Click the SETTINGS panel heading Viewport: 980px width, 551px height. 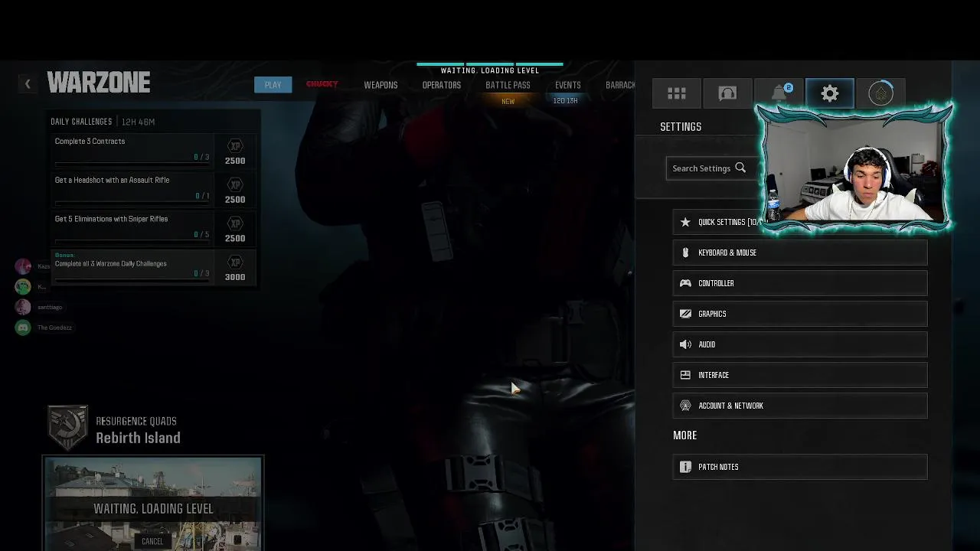click(x=681, y=127)
